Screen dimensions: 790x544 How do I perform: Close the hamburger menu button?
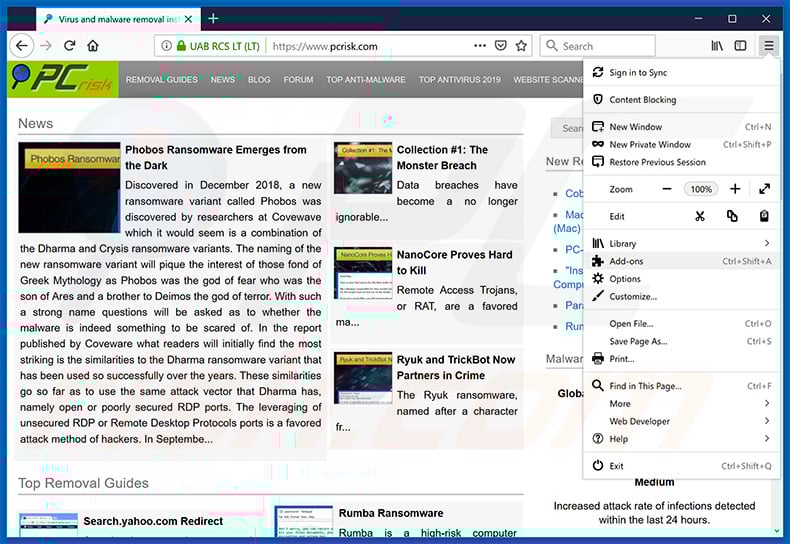(x=768, y=46)
